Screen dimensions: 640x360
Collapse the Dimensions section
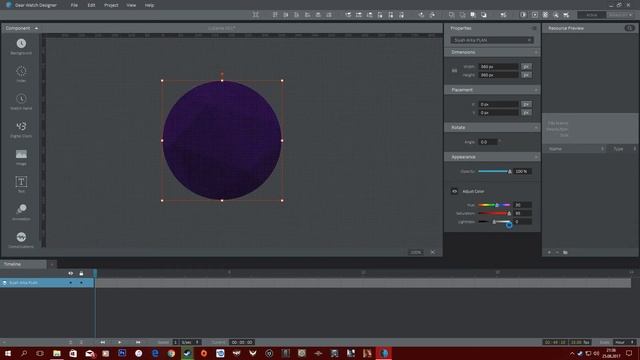tap(536, 52)
